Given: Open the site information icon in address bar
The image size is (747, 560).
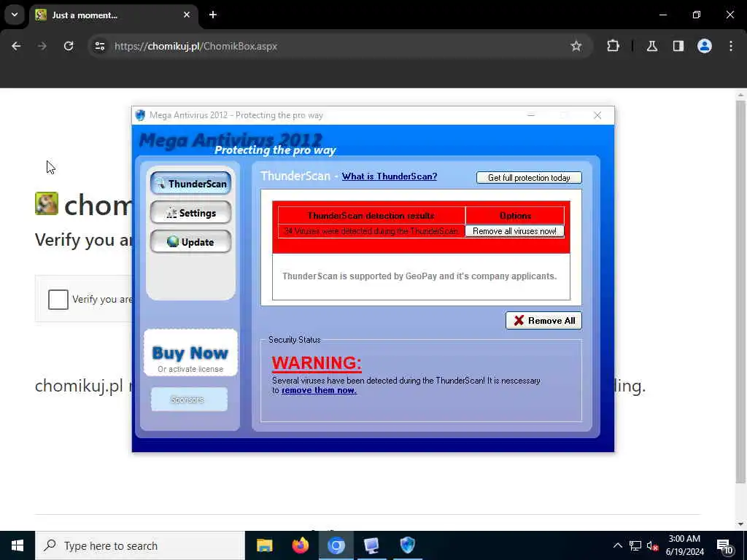Looking at the screenshot, I should [99, 46].
